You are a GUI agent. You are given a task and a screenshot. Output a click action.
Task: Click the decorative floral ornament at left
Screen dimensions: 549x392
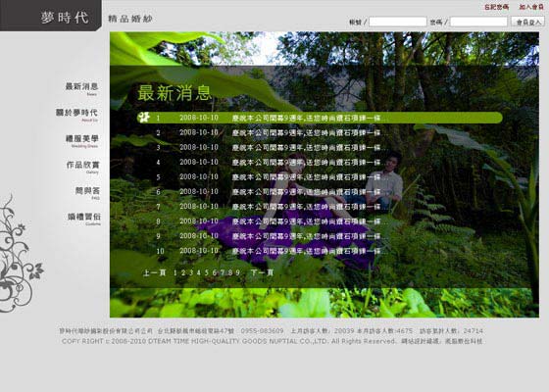point(21,254)
